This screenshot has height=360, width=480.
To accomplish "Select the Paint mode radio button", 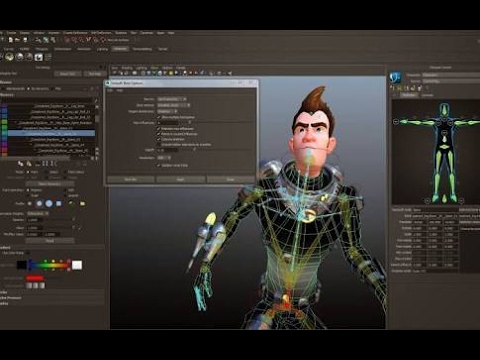I will (28, 172).
